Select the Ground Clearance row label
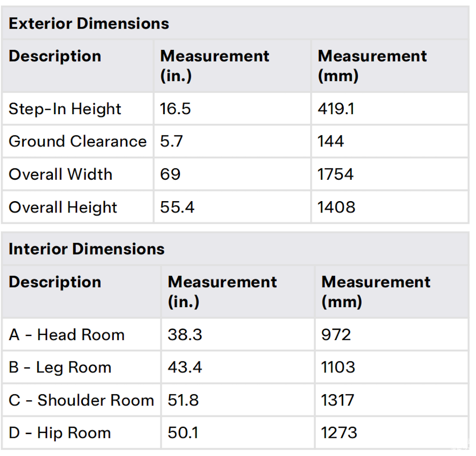 (78, 141)
